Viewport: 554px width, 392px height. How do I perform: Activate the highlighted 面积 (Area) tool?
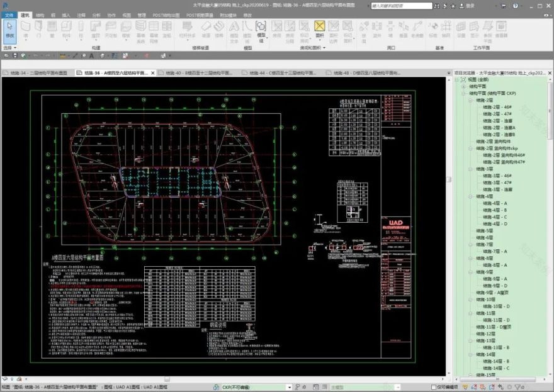pos(319,29)
